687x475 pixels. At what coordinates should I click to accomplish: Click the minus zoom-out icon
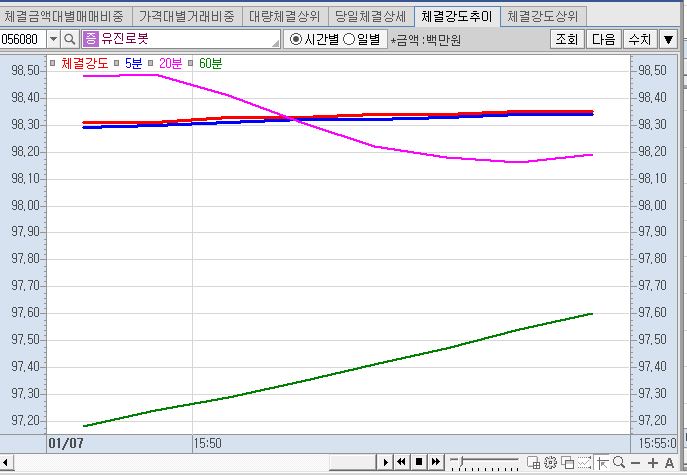[x=636, y=462]
